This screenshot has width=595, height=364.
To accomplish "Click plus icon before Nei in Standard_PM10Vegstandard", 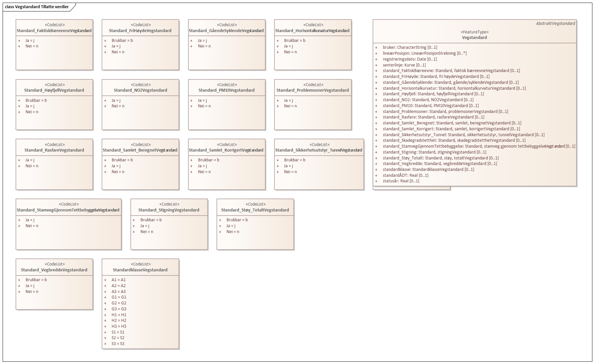I will click(x=191, y=106).
